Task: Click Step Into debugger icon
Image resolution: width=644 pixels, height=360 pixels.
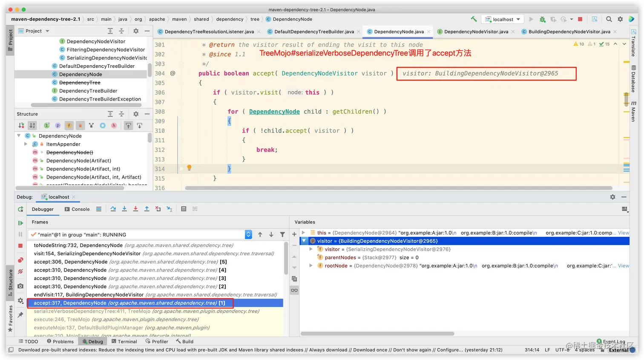Action: [x=124, y=209]
